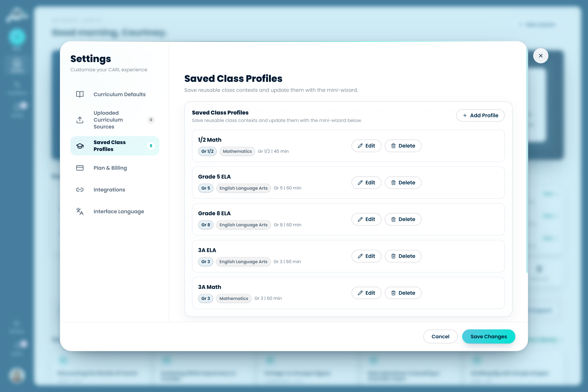
Task: Click the credit card billing icon
Action: (80, 168)
